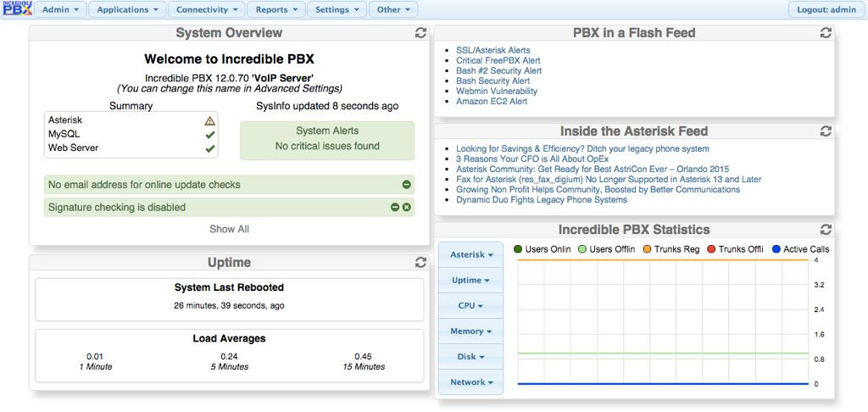Viewport: 868px width, 412px height.
Task: Expand the Disk statistics dropdown
Action: (x=471, y=357)
